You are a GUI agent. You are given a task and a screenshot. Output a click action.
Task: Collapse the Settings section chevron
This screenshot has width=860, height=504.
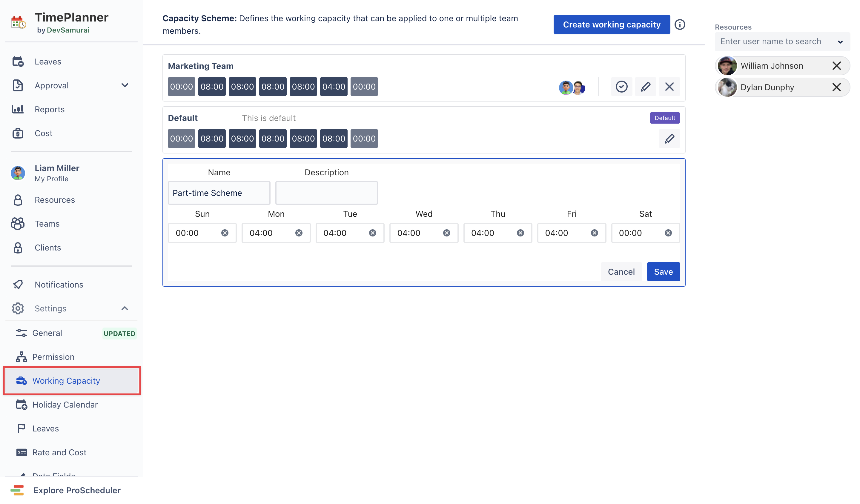pyautogui.click(x=125, y=308)
